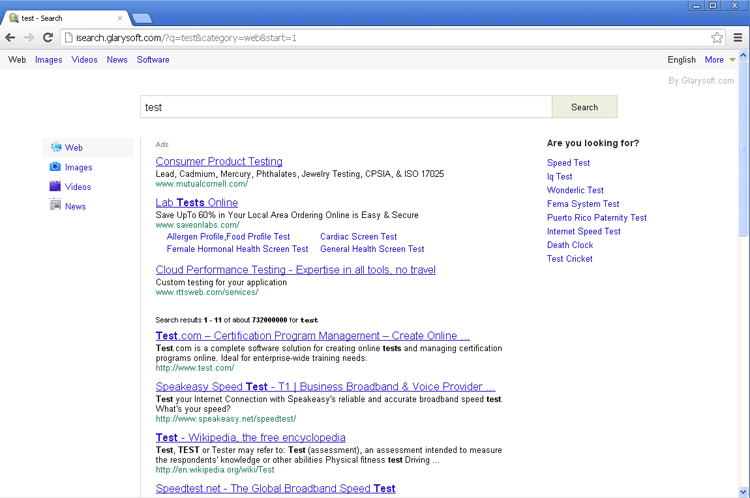Click the browser back arrow button
Viewport: 750px width, 498px height.
tap(11, 38)
